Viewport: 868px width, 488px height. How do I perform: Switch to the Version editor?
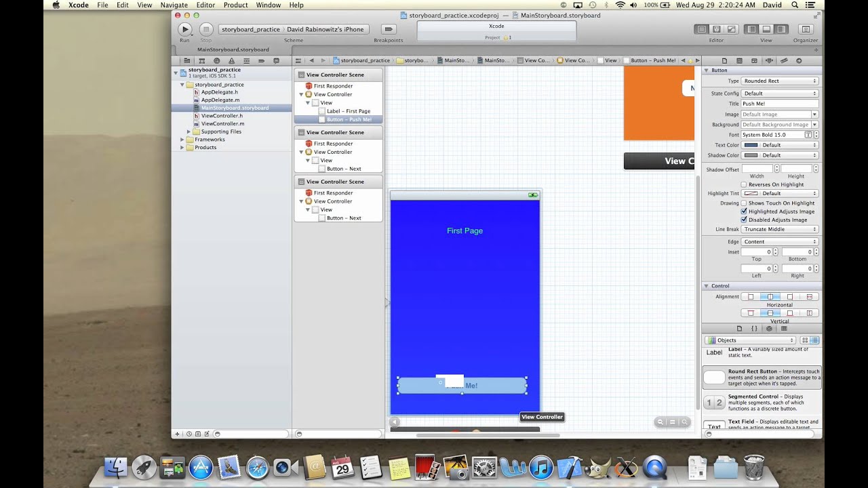(x=732, y=29)
